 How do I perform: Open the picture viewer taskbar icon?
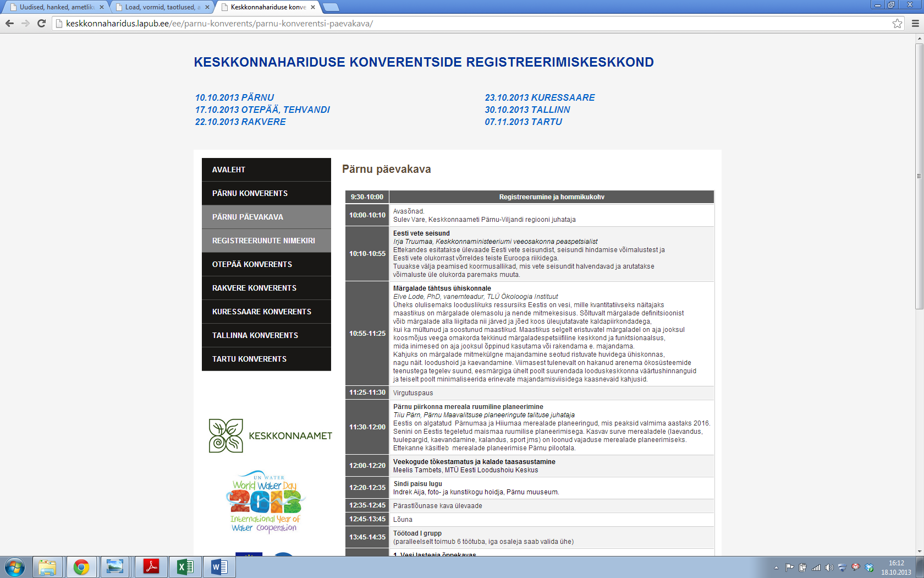[115, 567]
